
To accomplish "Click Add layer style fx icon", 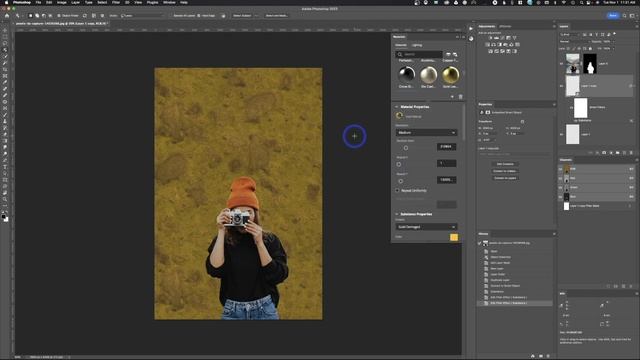I will (x=598, y=152).
